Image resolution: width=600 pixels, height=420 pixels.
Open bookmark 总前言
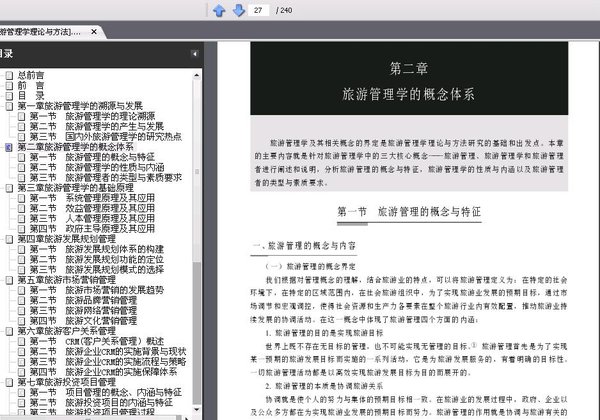coord(31,75)
